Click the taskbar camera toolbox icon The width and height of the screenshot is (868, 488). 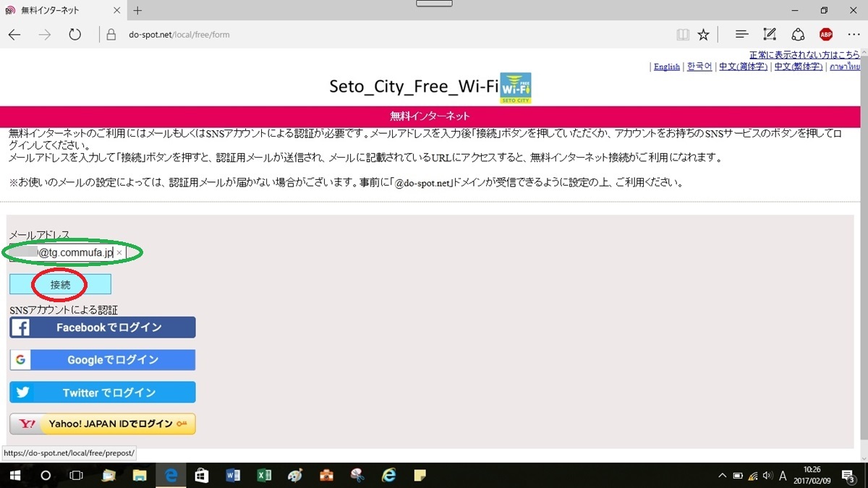coord(327,476)
